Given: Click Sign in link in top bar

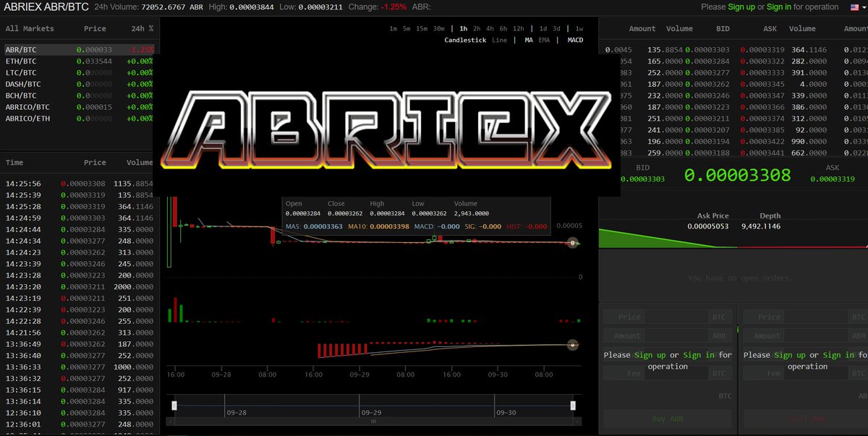Looking at the screenshot, I should pyautogui.click(x=779, y=7).
